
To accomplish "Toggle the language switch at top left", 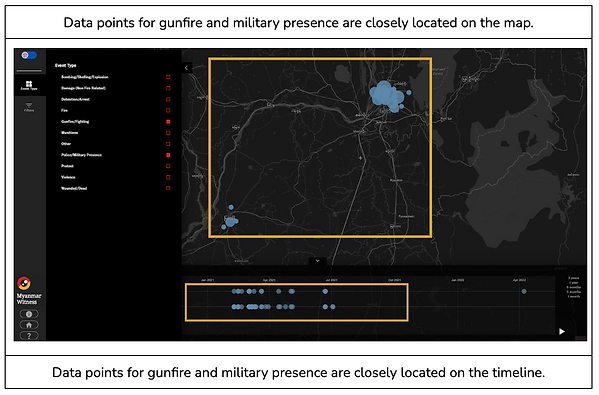I will click(x=29, y=55).
